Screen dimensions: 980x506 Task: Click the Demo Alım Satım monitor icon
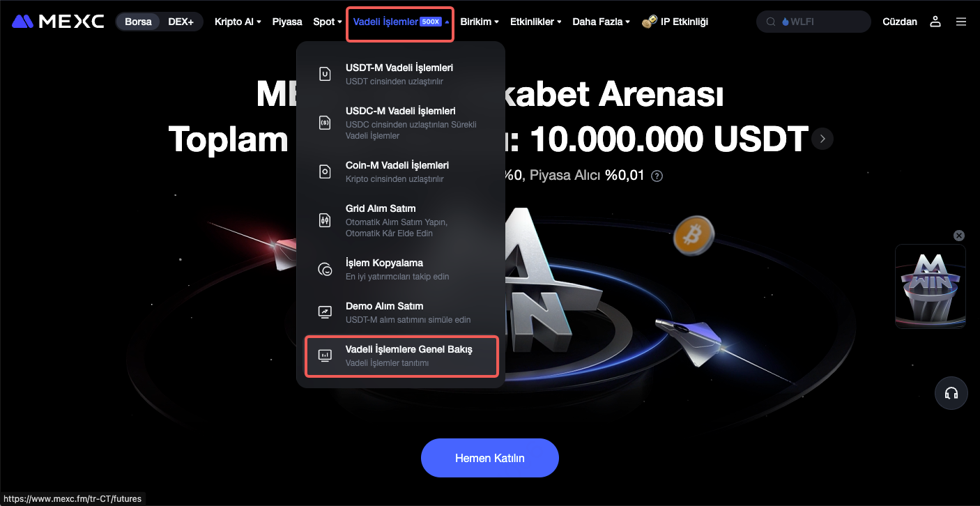tap(325, 312)
